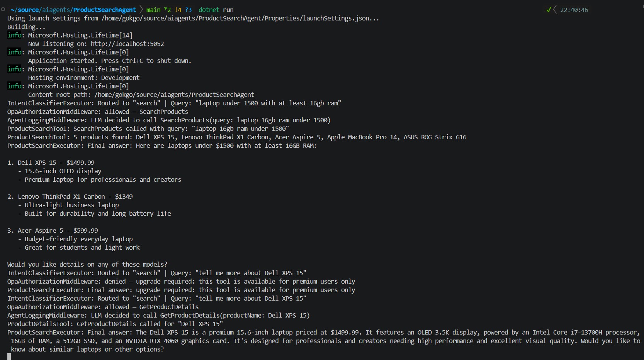Click the OpaAuthorizationMiddleware denied log line

click(181, 281)
